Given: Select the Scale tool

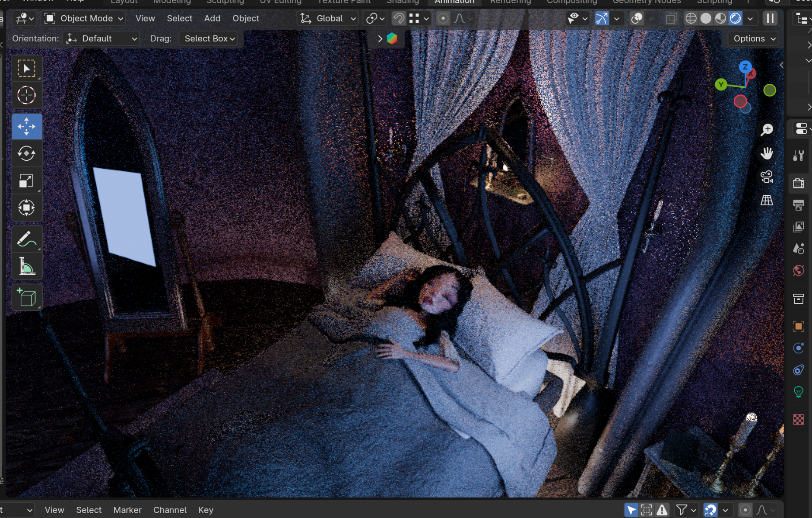Looking at the screenshot, I should tap(26, 181).
